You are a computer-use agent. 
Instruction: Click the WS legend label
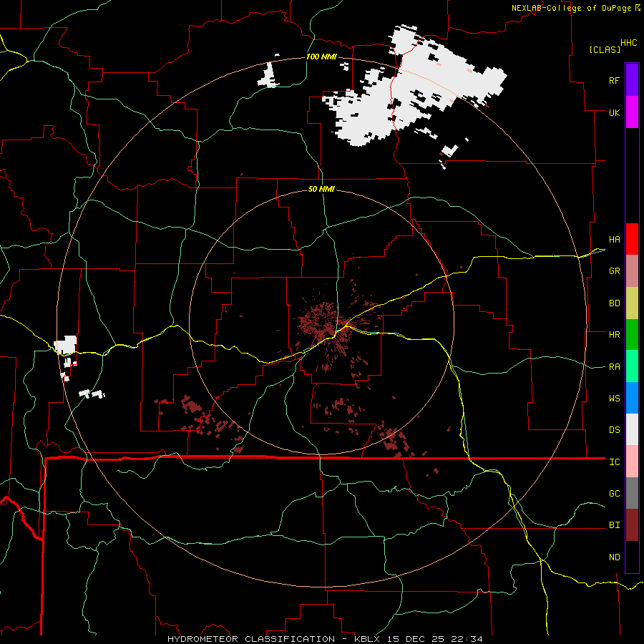coord(614,399)
